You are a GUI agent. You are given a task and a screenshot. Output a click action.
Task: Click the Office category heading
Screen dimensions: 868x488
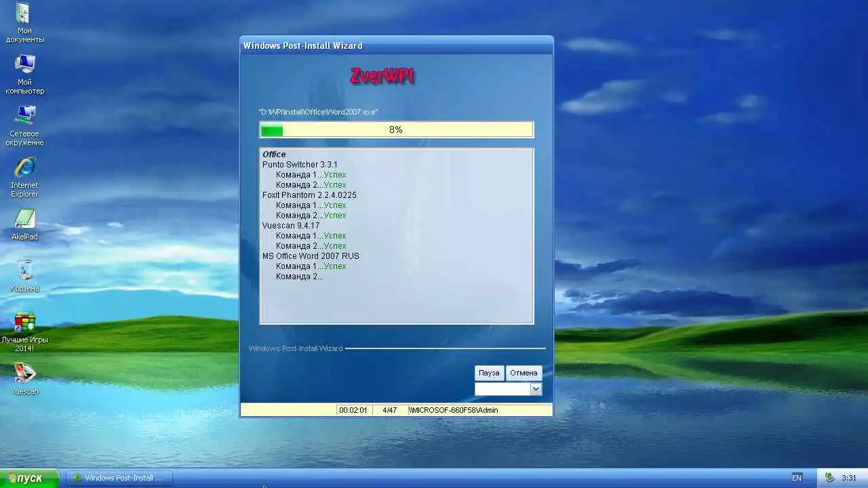274,155
